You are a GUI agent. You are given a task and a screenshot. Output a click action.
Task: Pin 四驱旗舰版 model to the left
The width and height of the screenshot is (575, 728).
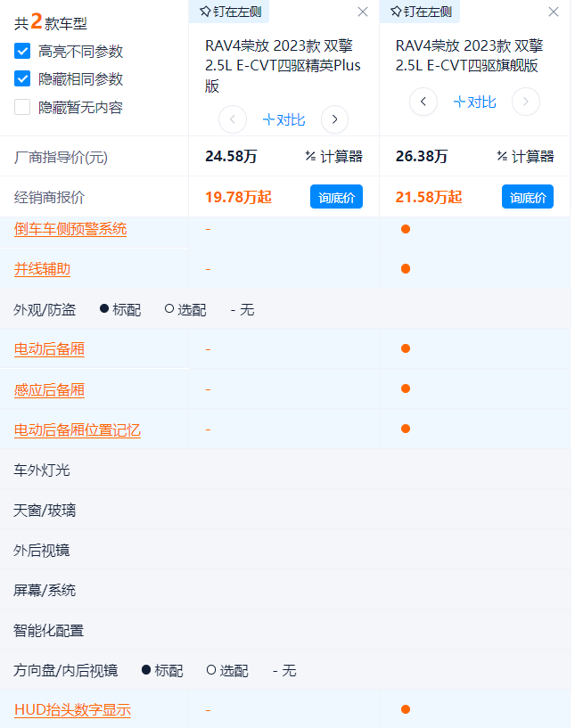(421, 12)
